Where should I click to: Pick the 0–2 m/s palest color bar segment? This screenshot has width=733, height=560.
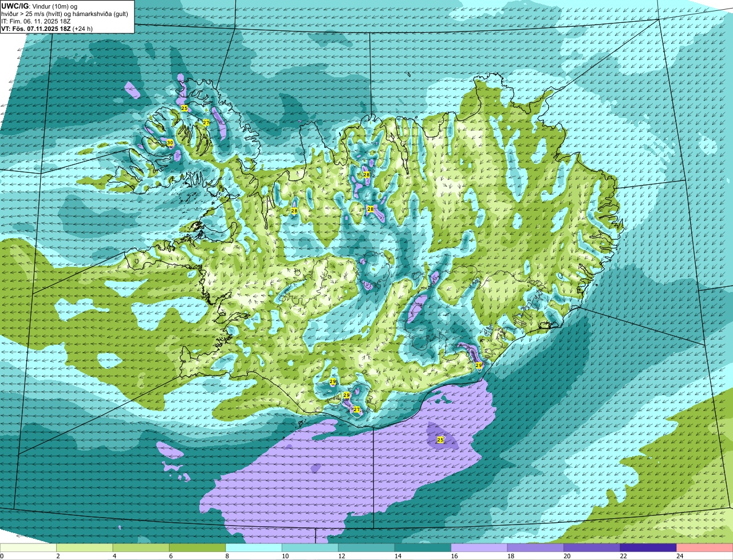(x=29, y=547)
